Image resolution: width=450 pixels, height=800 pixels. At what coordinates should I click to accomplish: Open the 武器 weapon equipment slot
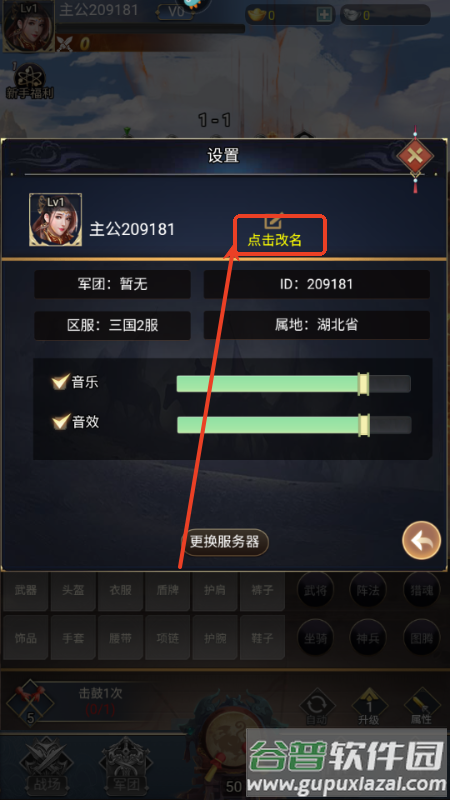26,591
